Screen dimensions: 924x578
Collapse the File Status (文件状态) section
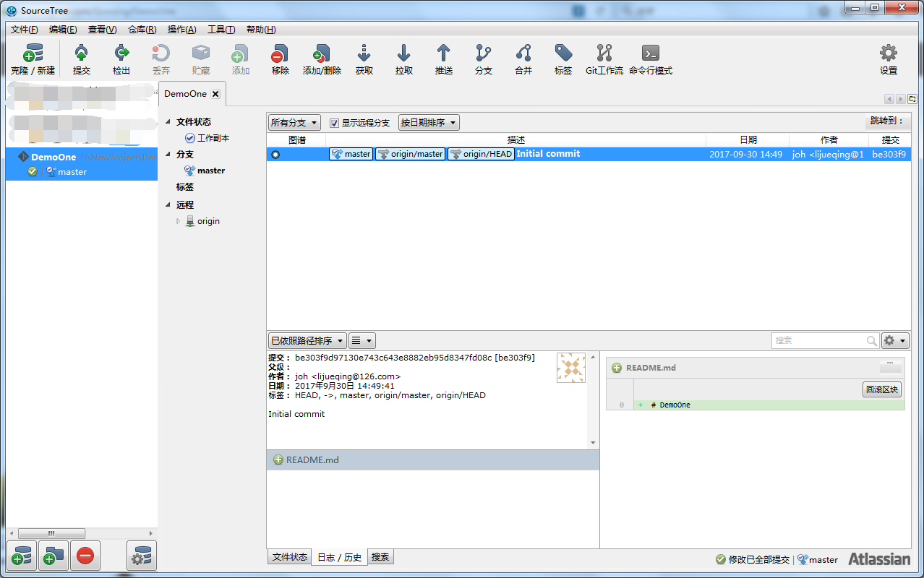point(168,122)
